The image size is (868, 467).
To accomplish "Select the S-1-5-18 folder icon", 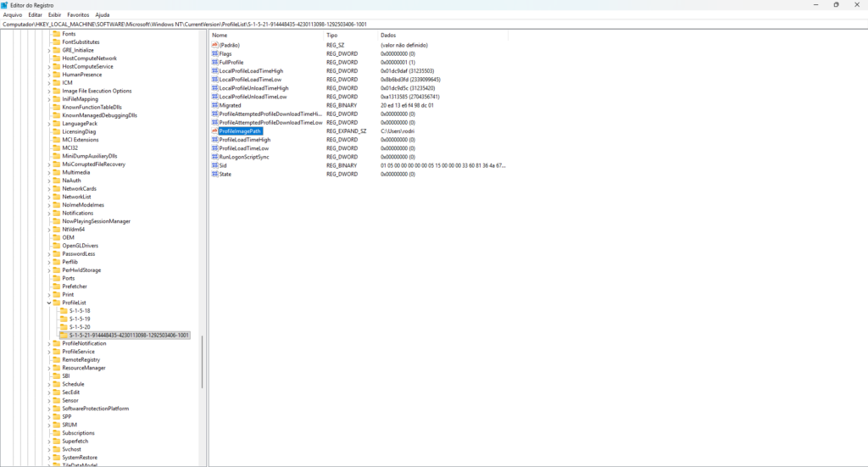I will click(64, 311).
